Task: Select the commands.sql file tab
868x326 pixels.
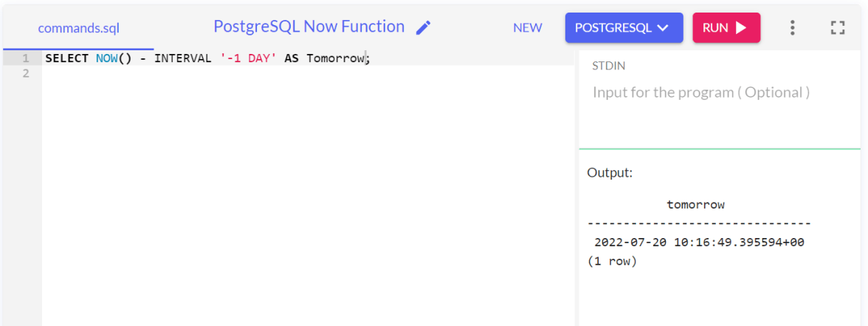Action: (78, 29)
